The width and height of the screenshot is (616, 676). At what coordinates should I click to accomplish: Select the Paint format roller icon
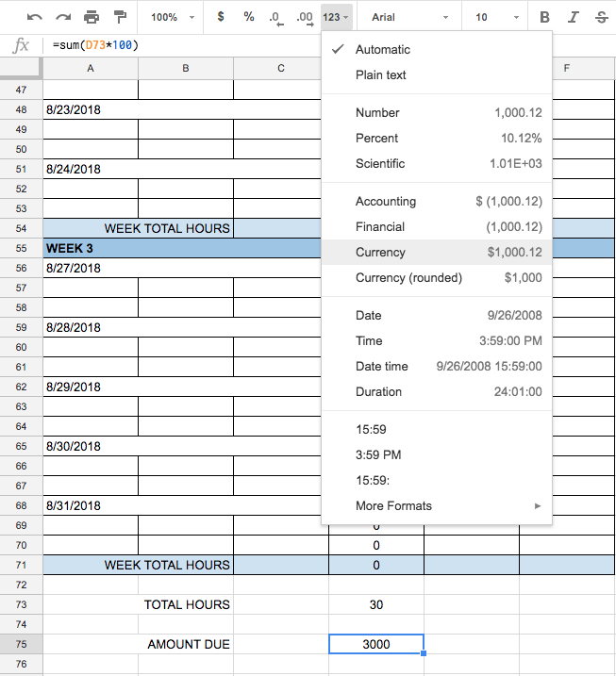click(x=120, y=17)
